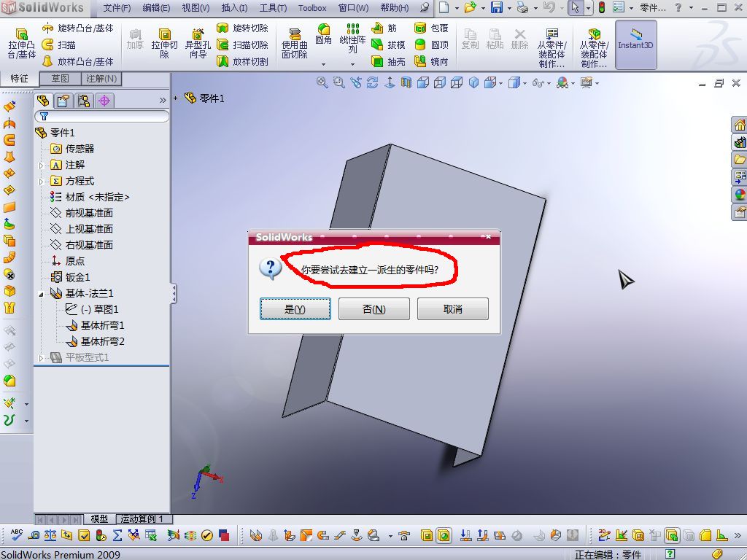The height and width of the screenshot is (560, 747).
Task: Pick the 放样凸台/基体 loft boss tool
Action: pos(79,61)
